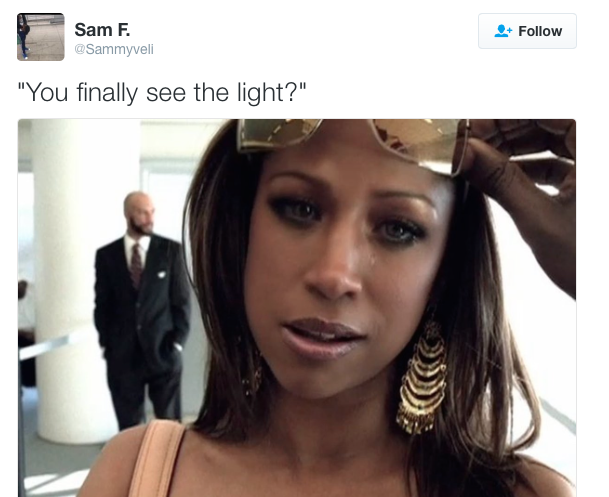Open the attached tweet photo
The image size is (609, 497).
coord(297,308)
